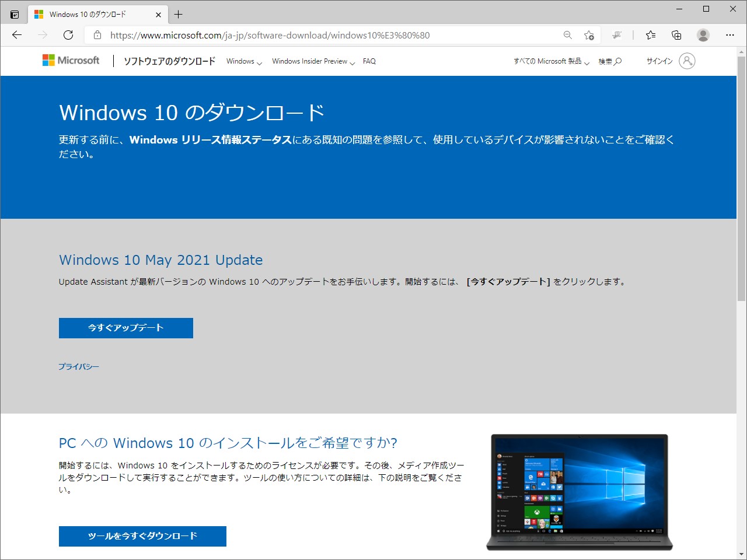Open the FAQ menu item
Screen dimensions: 747x560
point(369,61)
